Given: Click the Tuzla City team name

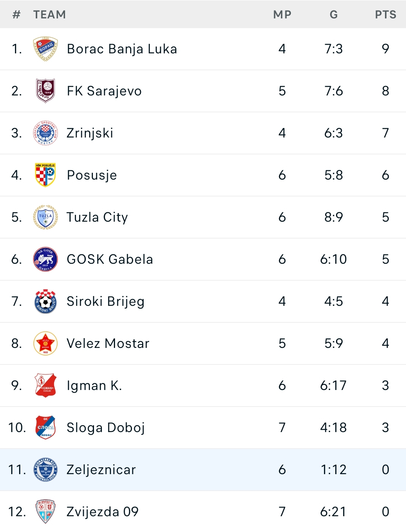Looking at the screenshot, I should pyautogui.click(x=97, y=217).
